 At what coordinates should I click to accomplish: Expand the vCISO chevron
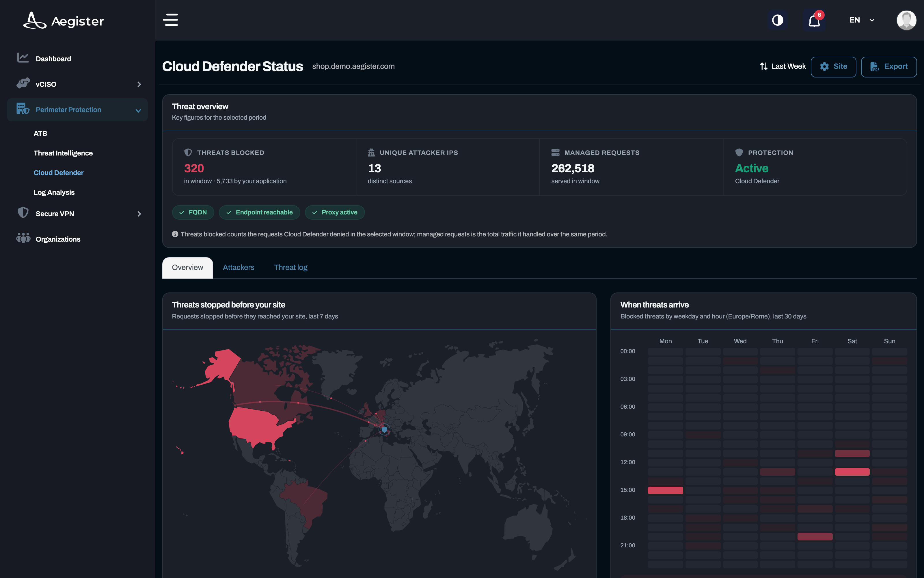[139, 84]
